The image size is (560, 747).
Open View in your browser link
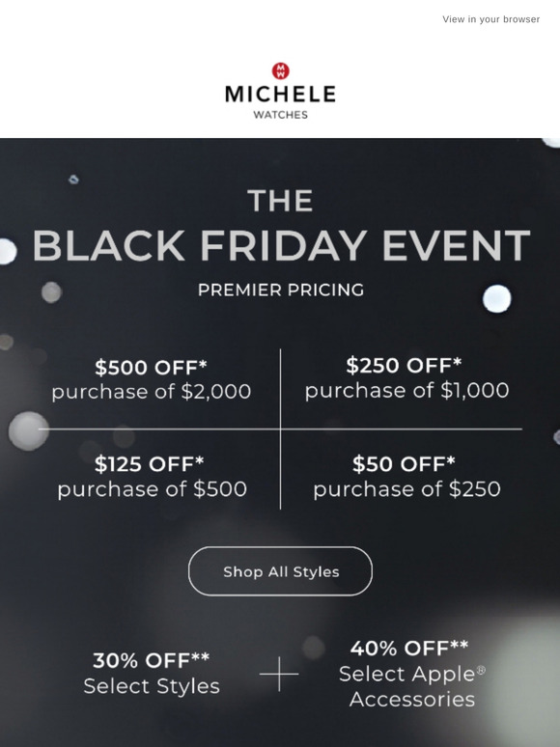[490, 19]
